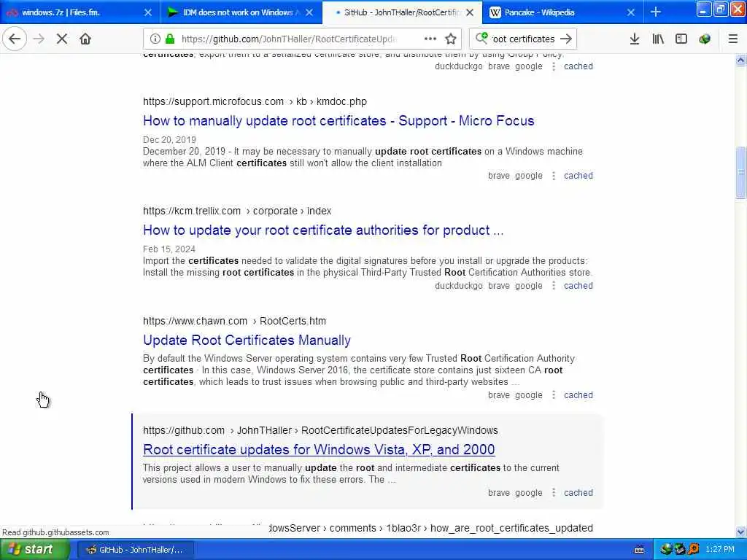747x560 pixels.
Task: Click google link under chawn.com result
Action: 529,395
